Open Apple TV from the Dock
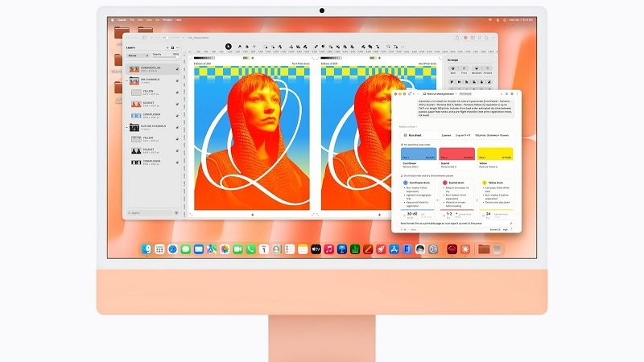Image resolution: width=644 pixels, height=362 pixels. [x=316, y=249]
